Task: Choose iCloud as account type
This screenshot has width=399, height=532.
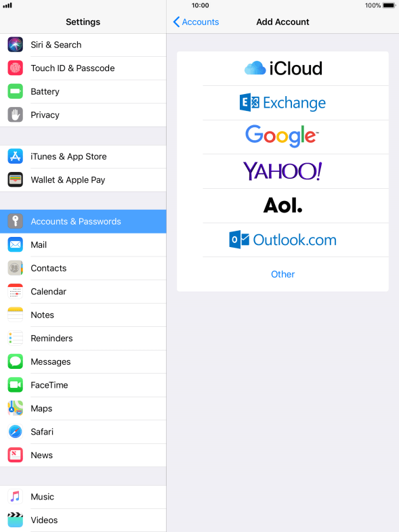Action: [283, 68]
